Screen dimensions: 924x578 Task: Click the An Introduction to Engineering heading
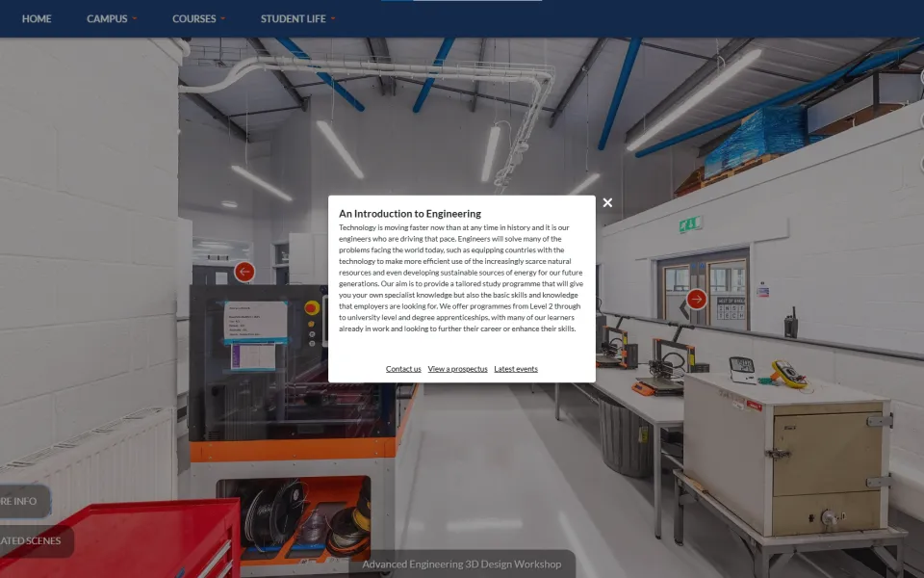pos(410,214)
